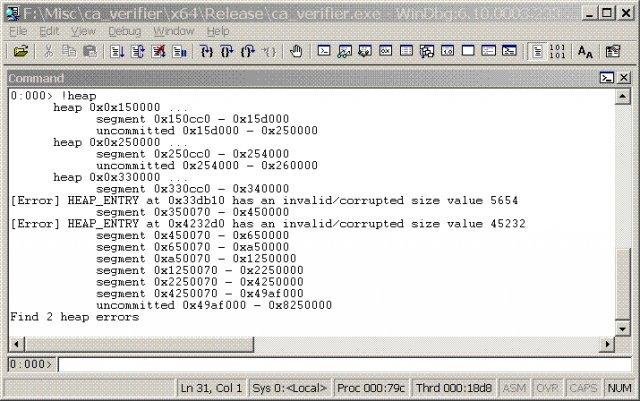Open the Locals window icon

pos(365,51)
